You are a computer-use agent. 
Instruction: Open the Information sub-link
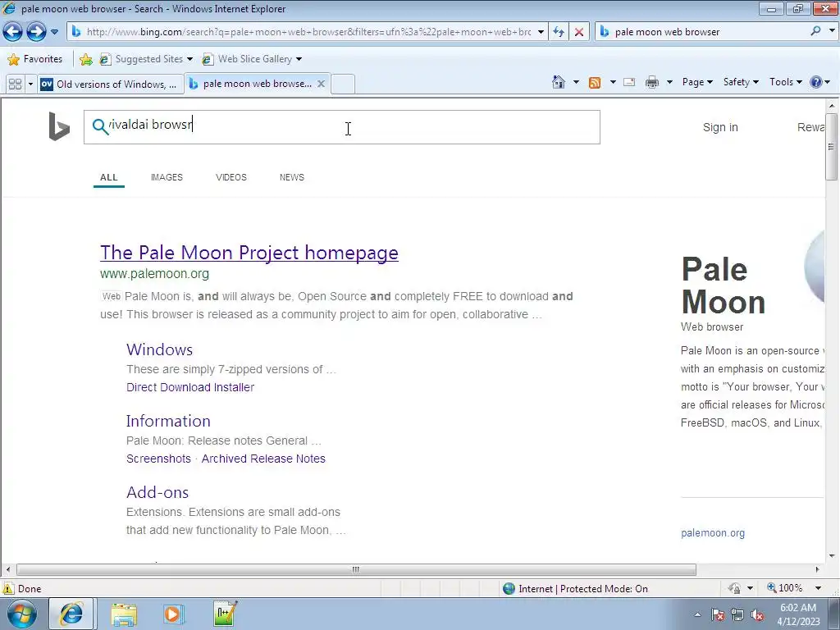168,421
